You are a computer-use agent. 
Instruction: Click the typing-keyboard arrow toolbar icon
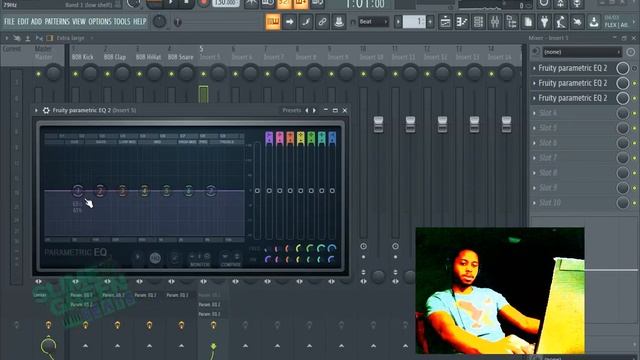[289, 22]
